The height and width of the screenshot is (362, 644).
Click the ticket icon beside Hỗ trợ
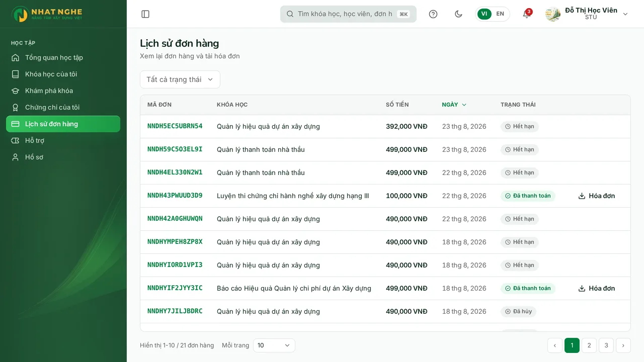16,140
